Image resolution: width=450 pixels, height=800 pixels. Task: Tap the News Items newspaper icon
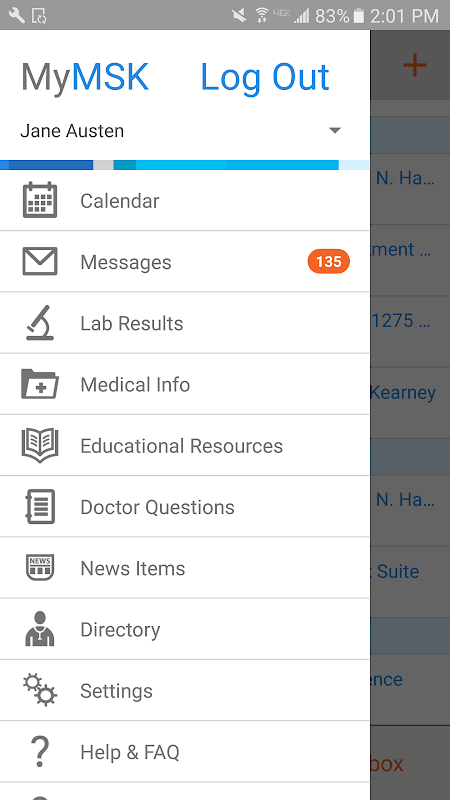pos(40,567)
